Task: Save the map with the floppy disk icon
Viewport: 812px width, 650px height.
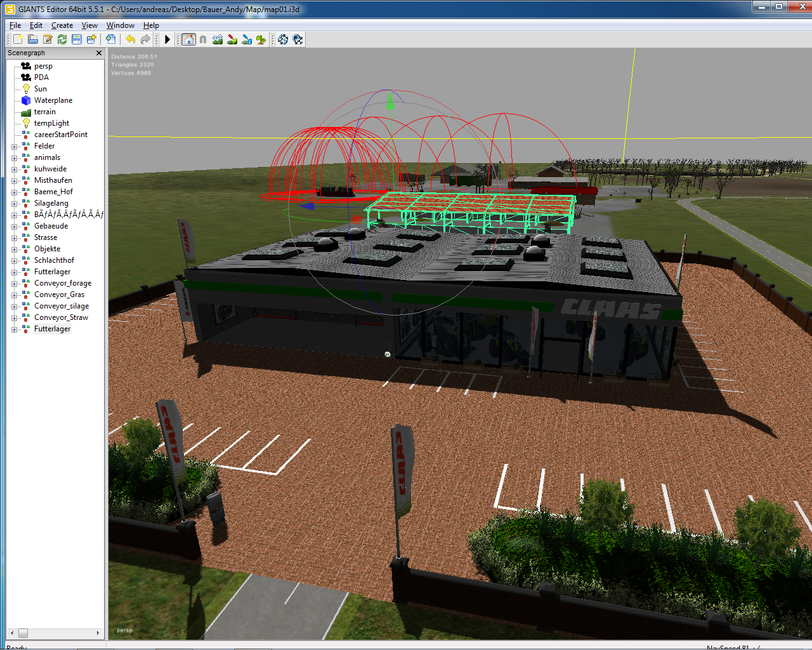Action: tap(77, 39)
